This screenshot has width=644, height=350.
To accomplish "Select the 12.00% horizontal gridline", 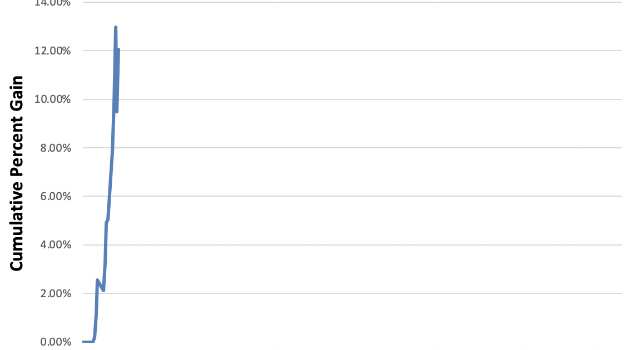I will tap(367, 51).
